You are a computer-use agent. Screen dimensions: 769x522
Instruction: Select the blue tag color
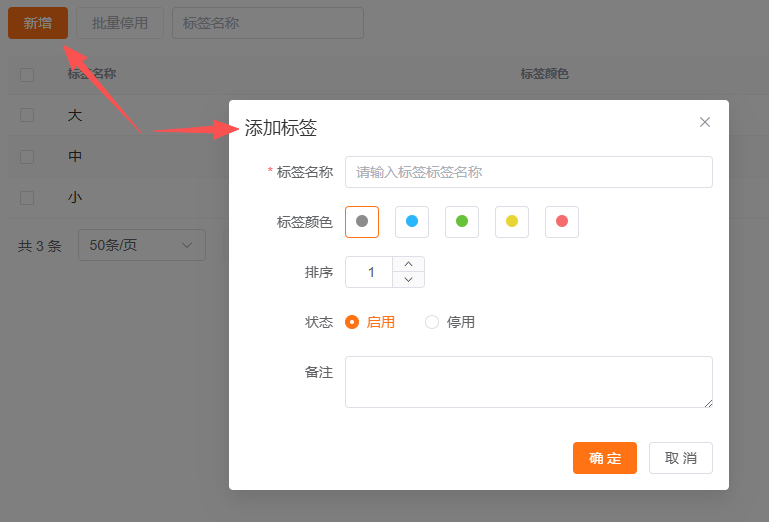pos(412,222)
